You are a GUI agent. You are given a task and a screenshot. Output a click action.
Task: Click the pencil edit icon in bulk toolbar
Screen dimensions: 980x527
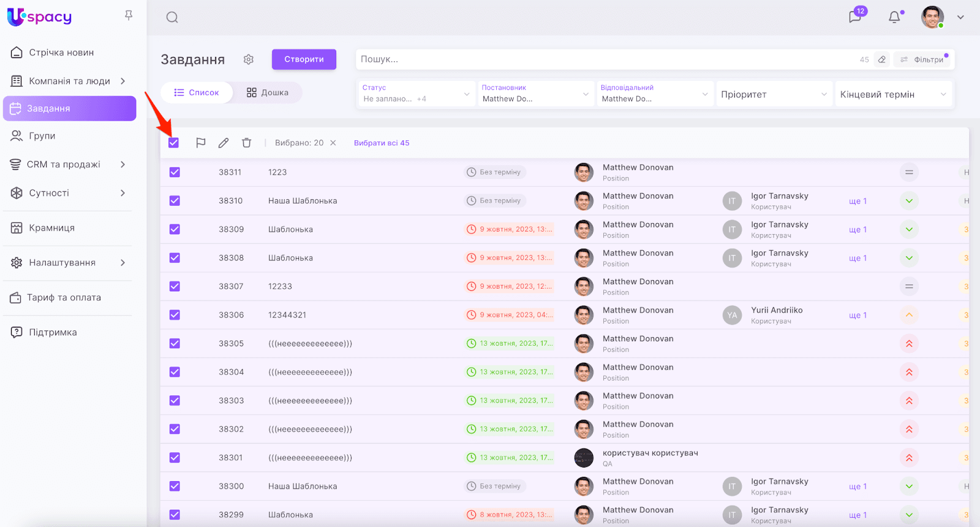point(224,143)
